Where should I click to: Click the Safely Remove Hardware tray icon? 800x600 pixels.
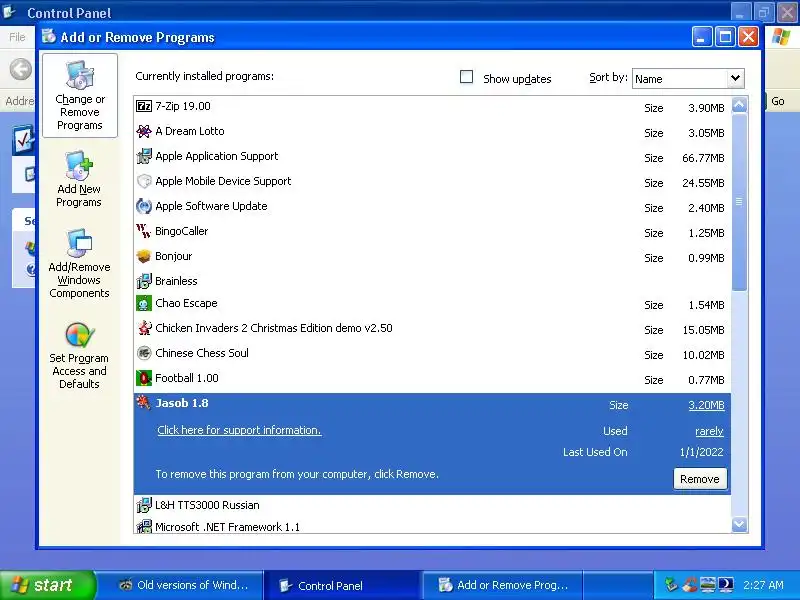coord(672,584)
